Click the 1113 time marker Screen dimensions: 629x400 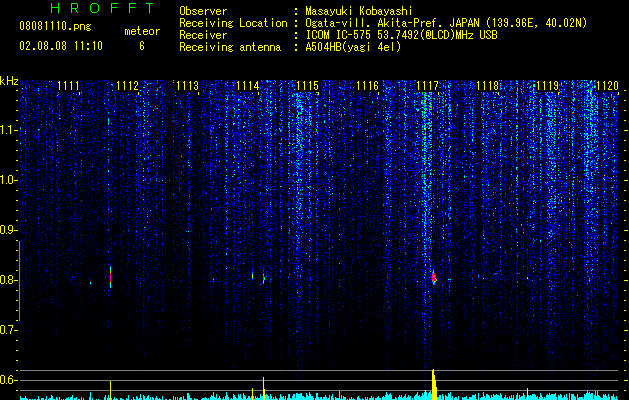[x=188, y=86]
